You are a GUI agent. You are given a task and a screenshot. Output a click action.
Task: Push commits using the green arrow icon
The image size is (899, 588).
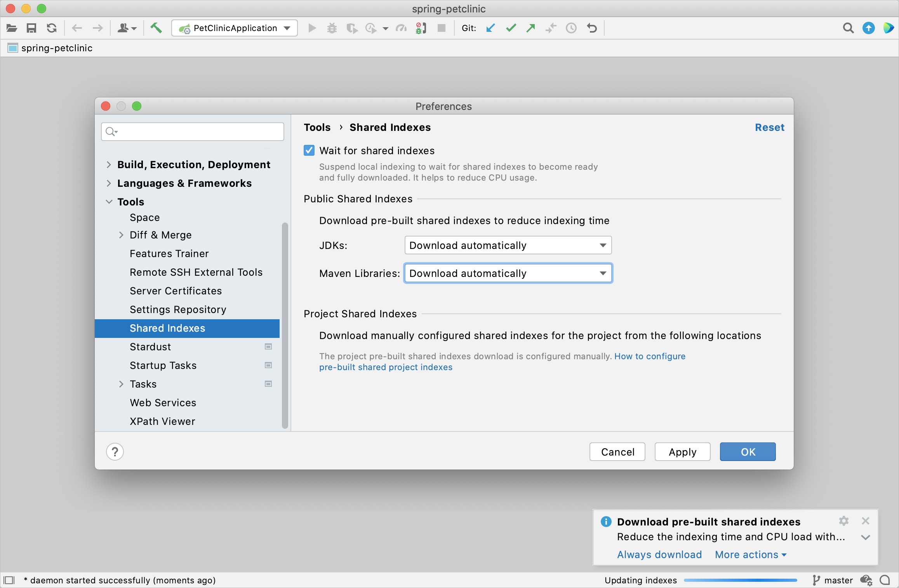coord(530,28)
